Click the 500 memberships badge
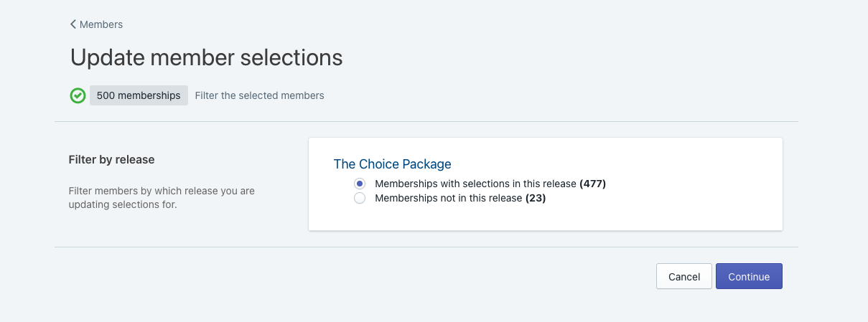 click(x=139, y=95)
